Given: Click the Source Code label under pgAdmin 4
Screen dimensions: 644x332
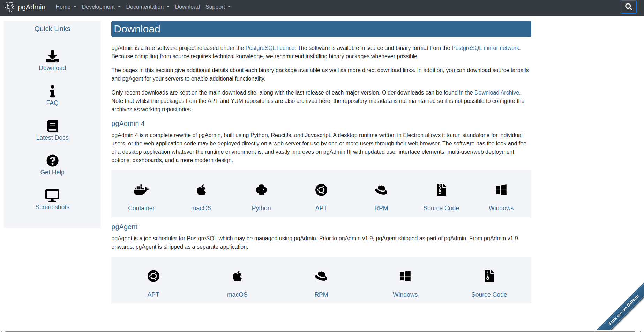Looking at the screenshot, I should click(441, 208).
